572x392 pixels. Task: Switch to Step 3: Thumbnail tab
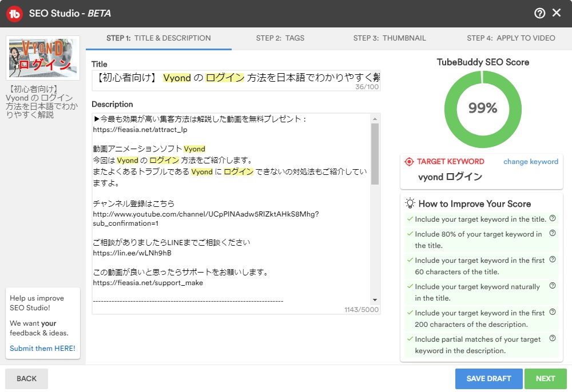pyautogui.click(x=389, y=38)
